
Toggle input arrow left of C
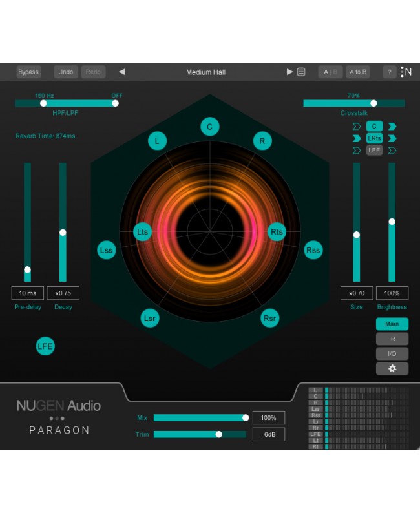click(357, 126)
